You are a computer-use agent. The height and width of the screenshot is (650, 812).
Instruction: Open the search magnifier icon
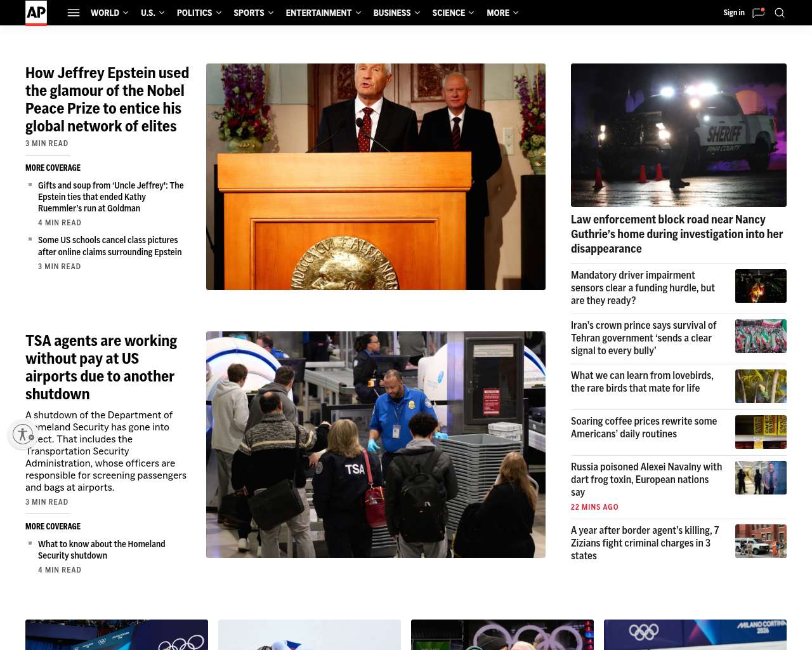(x=780, y=13)
